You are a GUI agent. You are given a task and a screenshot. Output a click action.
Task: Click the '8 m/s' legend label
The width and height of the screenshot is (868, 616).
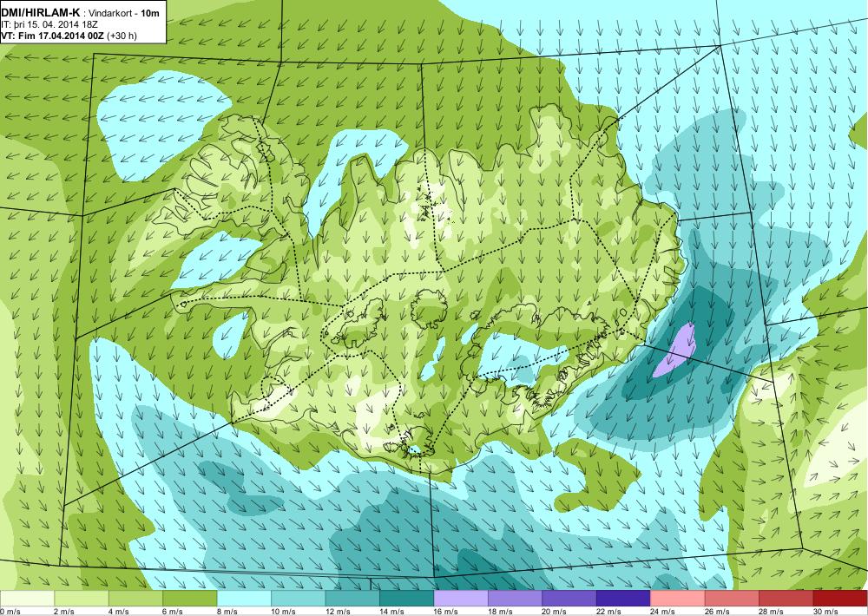click(x=227, y=612)
